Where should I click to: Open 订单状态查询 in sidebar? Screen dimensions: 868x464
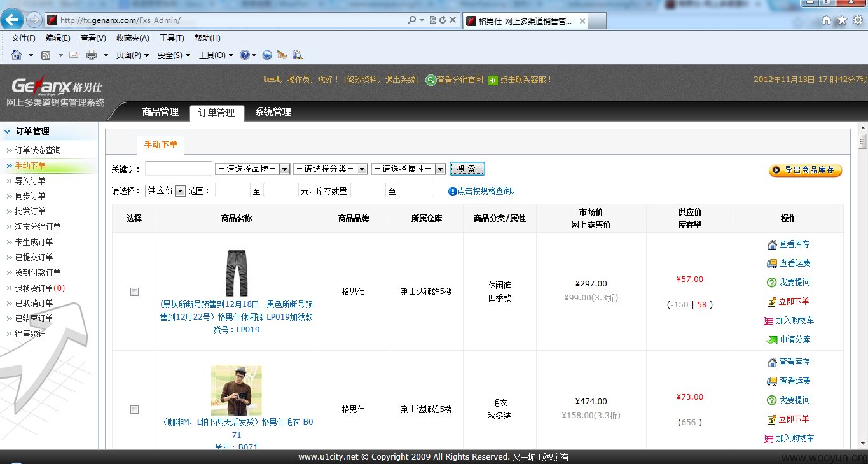tap(38, 151)
